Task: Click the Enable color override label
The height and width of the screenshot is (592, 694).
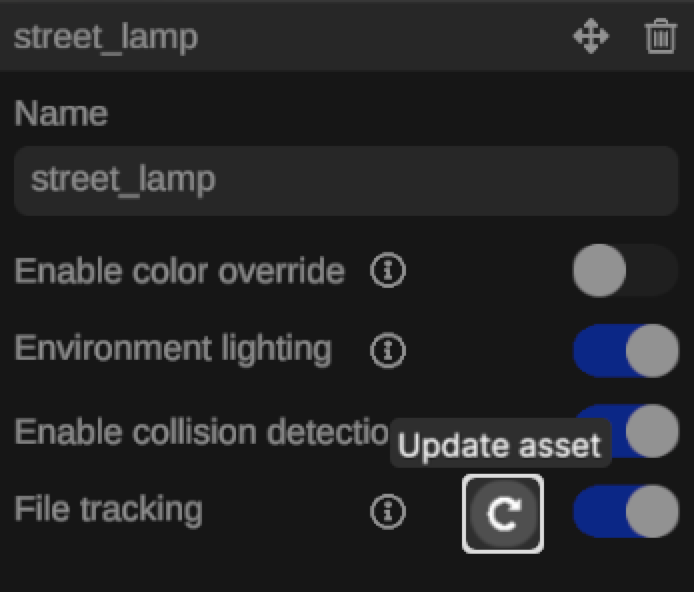Action: pyautogui.click(x=179, y=270)
